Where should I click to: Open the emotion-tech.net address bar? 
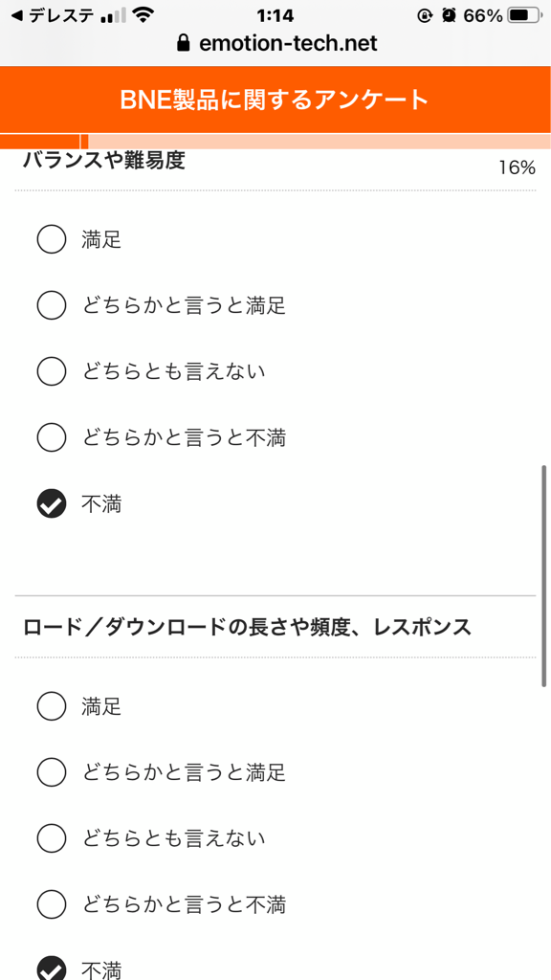coord(275,44)
